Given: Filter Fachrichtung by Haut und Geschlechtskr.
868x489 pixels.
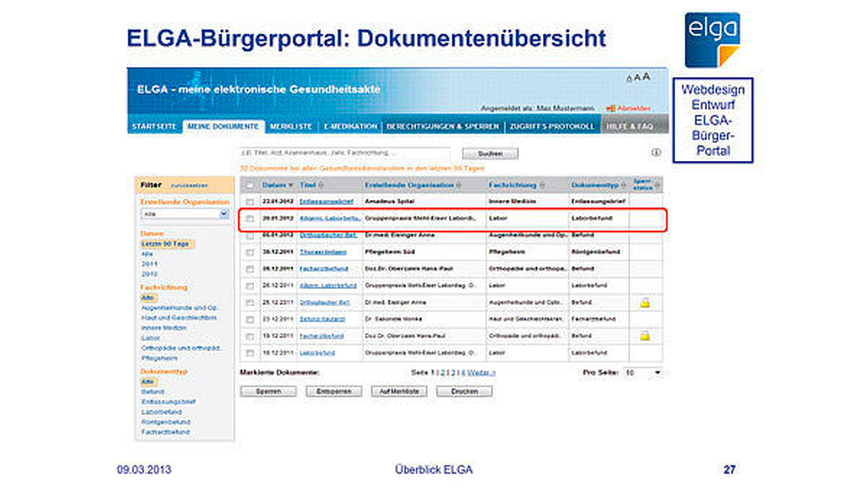Looking at the screenshot, I should 179,318.
